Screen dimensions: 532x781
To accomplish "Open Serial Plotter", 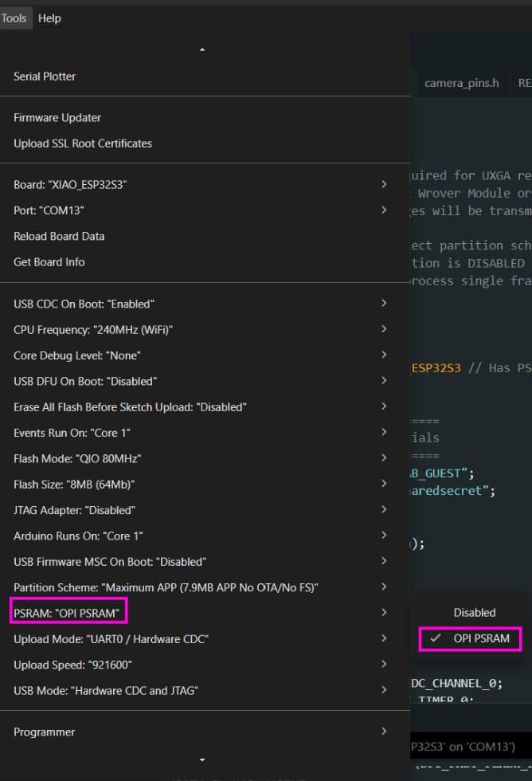I will 205,77.
